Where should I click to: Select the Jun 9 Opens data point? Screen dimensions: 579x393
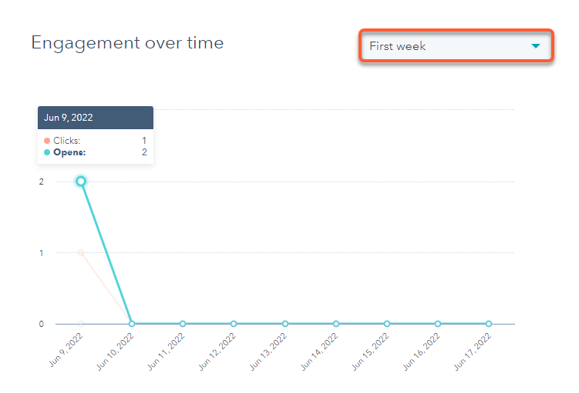pyautogui.click(x=81, y=181)
